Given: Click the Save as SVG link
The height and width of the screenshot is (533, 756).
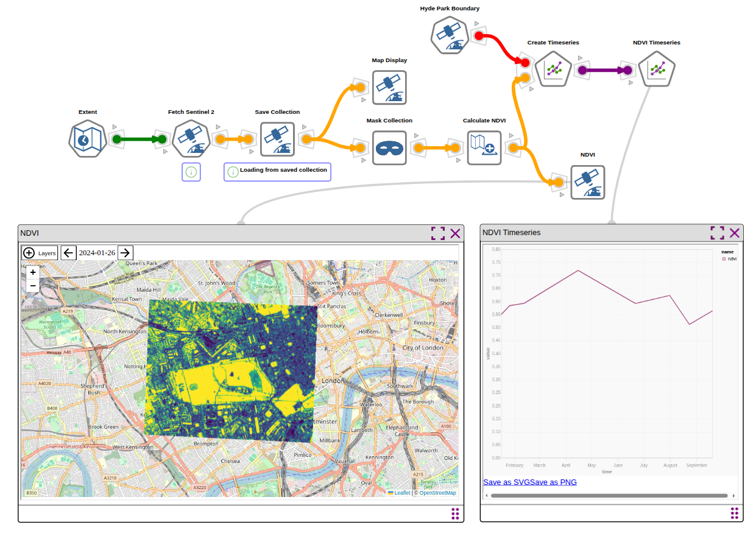Looking at the screenshot, I should point(506,482).
